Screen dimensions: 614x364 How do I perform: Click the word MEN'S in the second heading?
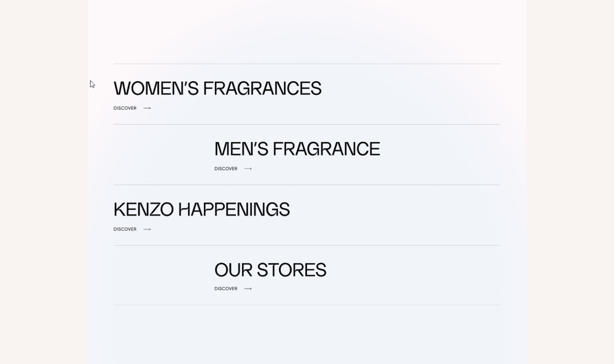241,149
